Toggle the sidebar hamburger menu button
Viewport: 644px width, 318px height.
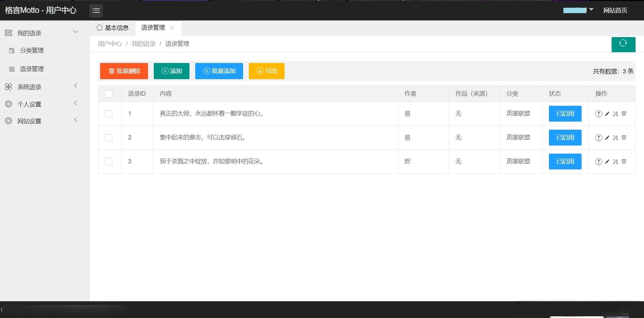coord(96,10)
